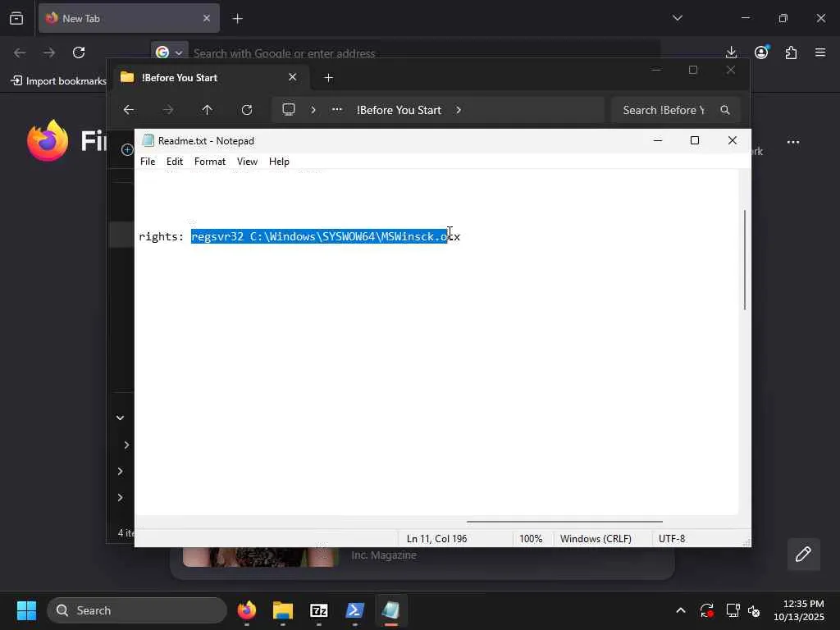Open the Firefox extensions puzzle icon
This screenshot has width=840, height=630.
click(x=791, y=52)
